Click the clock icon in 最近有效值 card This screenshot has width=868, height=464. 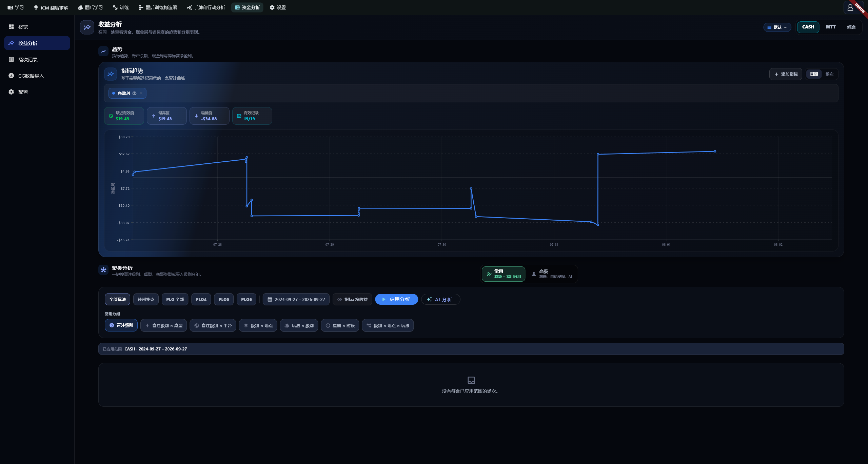click(x=111, y=116)
